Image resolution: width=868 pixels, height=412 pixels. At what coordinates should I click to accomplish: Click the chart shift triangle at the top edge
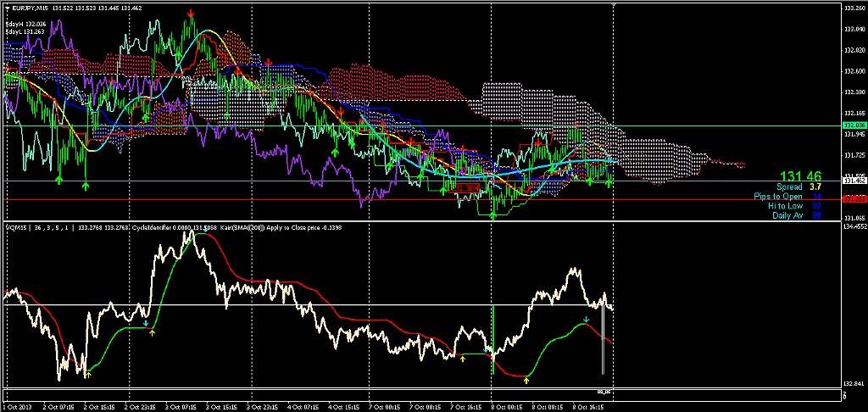[x=614, y=4]
